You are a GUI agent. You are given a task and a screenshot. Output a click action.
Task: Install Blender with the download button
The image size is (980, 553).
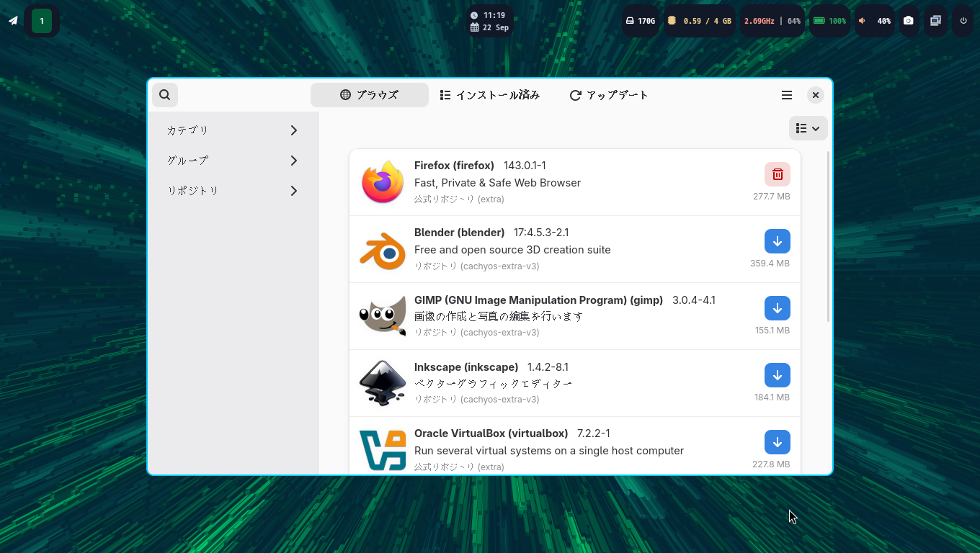[778, 241]
